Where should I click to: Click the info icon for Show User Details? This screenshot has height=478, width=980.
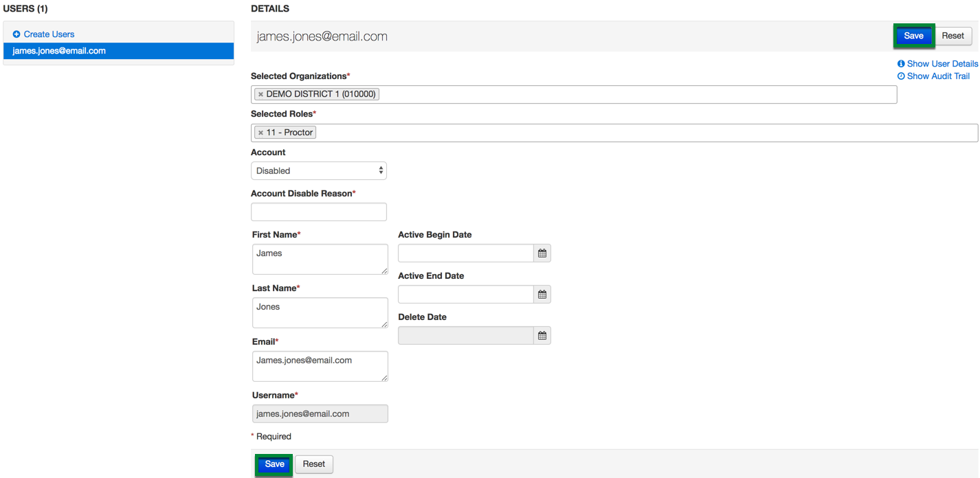[901, 64]
